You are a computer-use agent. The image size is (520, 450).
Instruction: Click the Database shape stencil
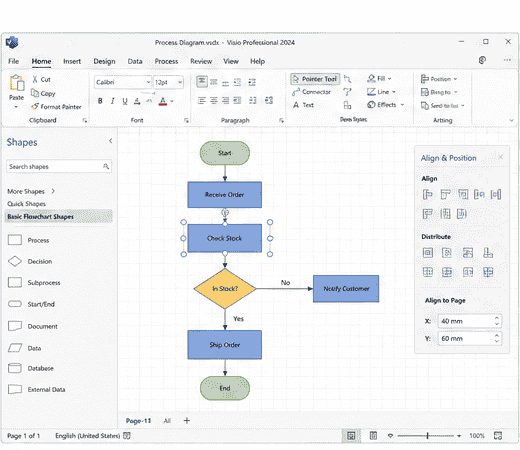pos(15,368)
